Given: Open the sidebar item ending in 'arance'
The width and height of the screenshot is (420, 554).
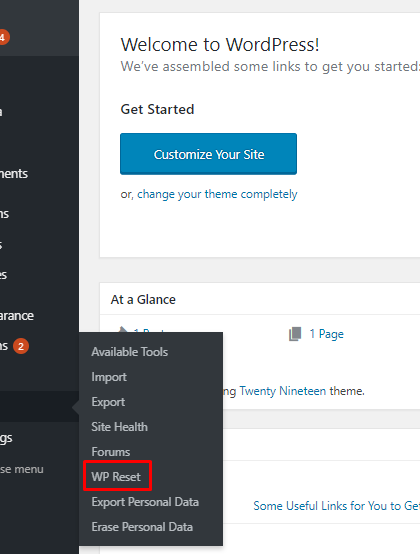Looking at the screenshot, I should [17, 316].
